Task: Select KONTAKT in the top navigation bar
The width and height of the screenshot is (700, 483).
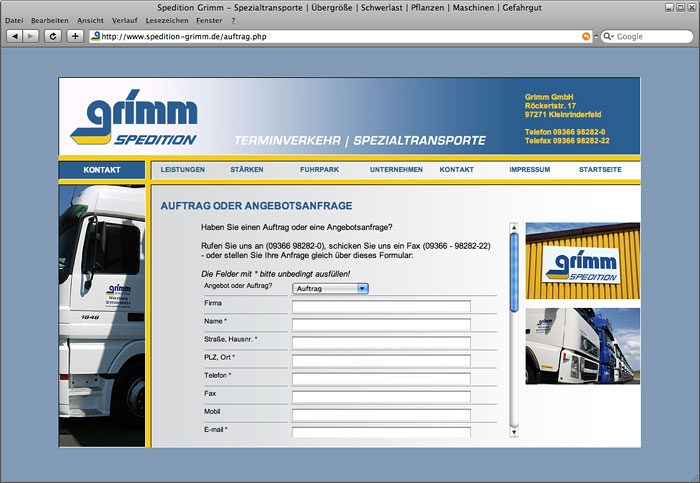Action: (x=456, y=170)
